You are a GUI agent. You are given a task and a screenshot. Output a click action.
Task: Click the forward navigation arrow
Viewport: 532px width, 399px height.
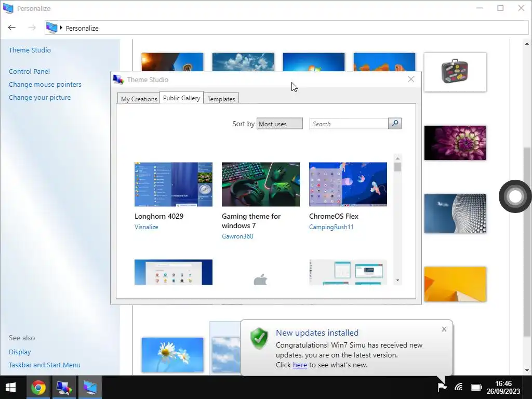point(32,28)
